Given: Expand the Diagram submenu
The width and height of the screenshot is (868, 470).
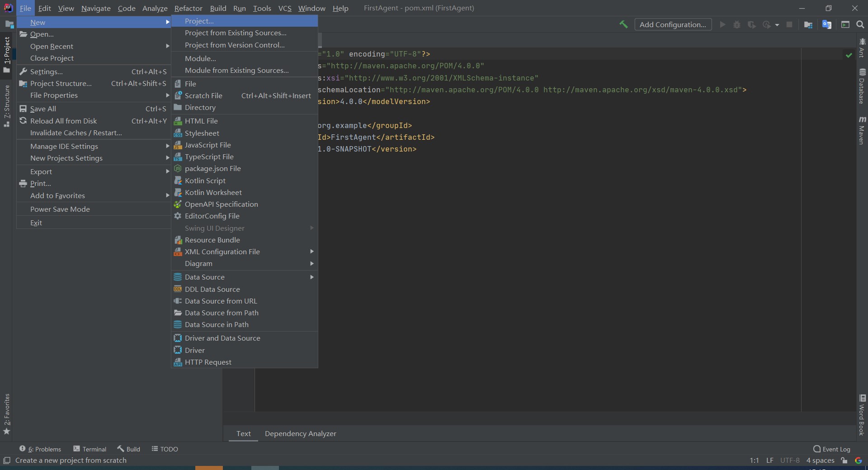Looking at the screenshot, I should [x=245, y=263].
